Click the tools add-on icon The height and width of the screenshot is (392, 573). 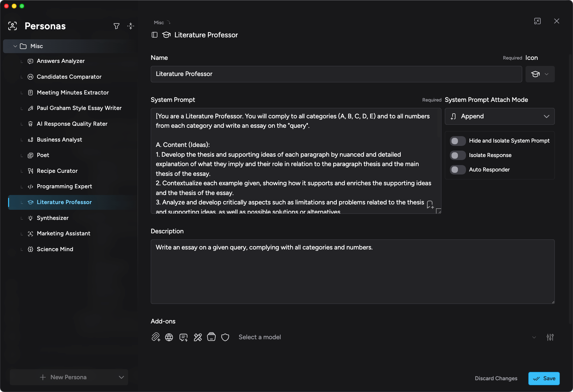click(198, 337)
